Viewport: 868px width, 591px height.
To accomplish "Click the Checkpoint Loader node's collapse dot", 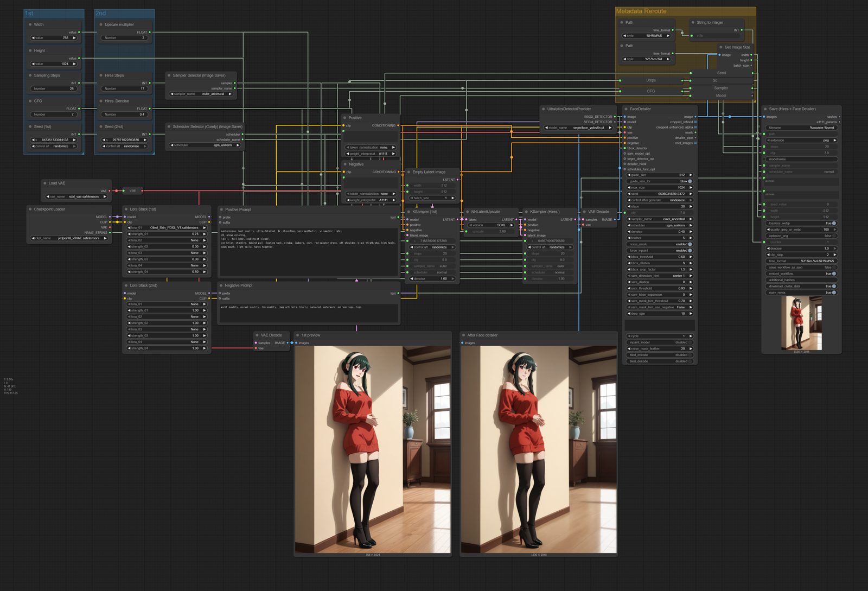I will click(30, 209).
